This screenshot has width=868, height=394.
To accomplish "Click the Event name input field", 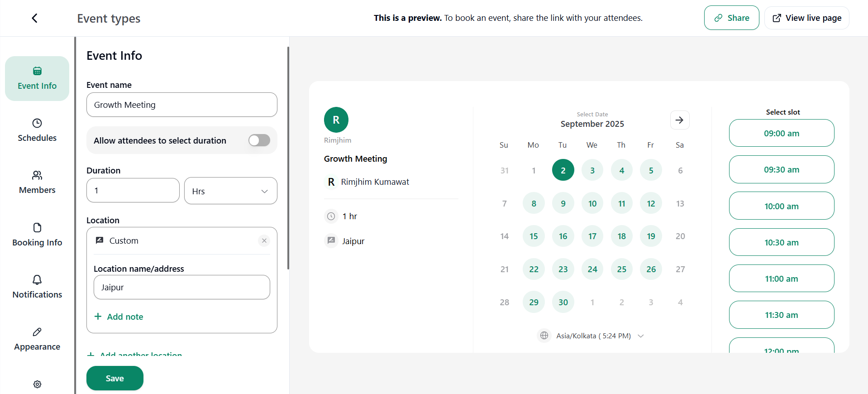I will coord(181,105).
